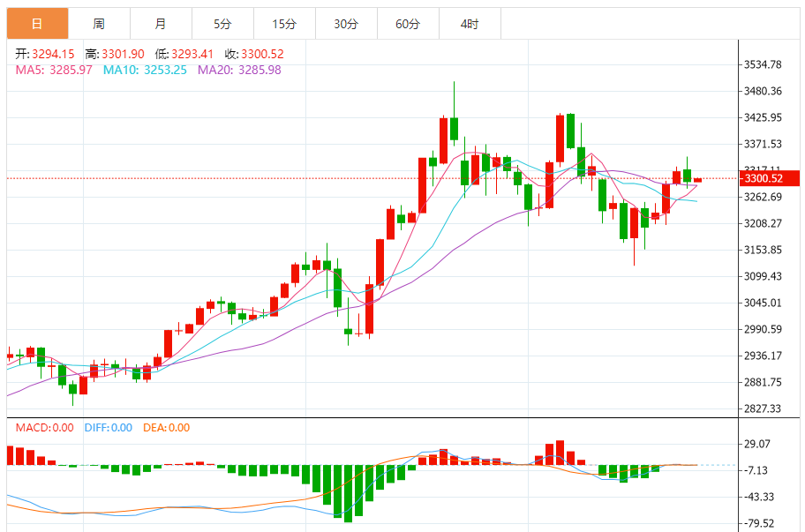Click the 3425.95 price axis label
The image size is (805, 532).
[x=763, y=117]
